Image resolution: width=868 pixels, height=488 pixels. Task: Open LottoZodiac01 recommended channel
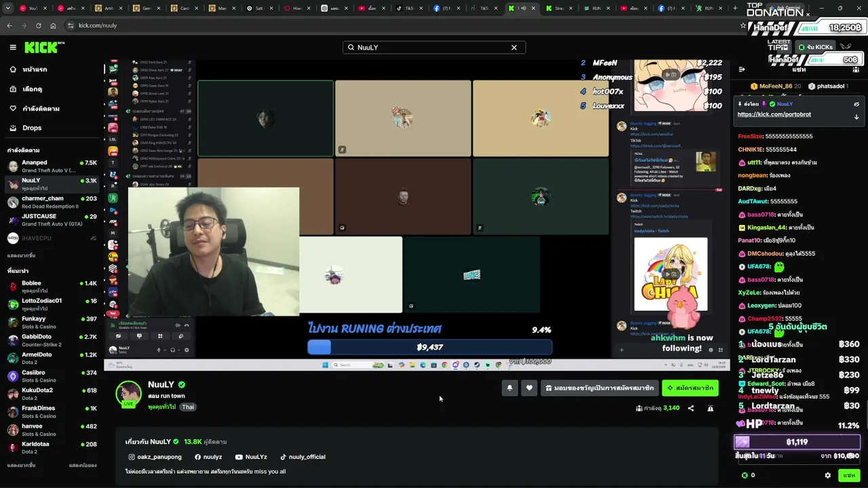52,304
